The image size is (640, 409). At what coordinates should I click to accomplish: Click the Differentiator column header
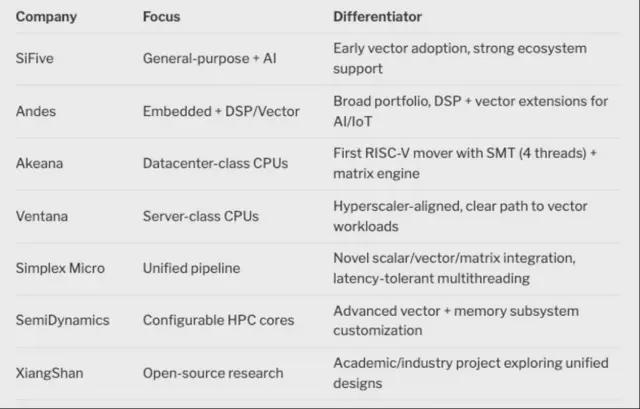click(x=376, y=18)
